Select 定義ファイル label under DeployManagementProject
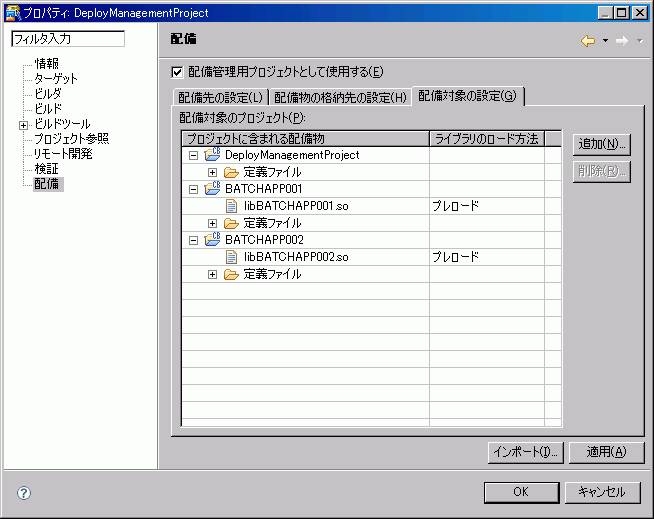The height and width of the screenshot is (519, 654). [272, 172]
